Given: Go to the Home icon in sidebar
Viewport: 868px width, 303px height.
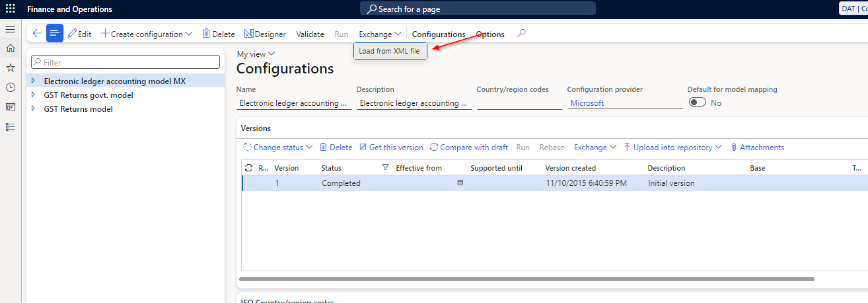Looking at the screenshot, I should [x=10, y=48].
